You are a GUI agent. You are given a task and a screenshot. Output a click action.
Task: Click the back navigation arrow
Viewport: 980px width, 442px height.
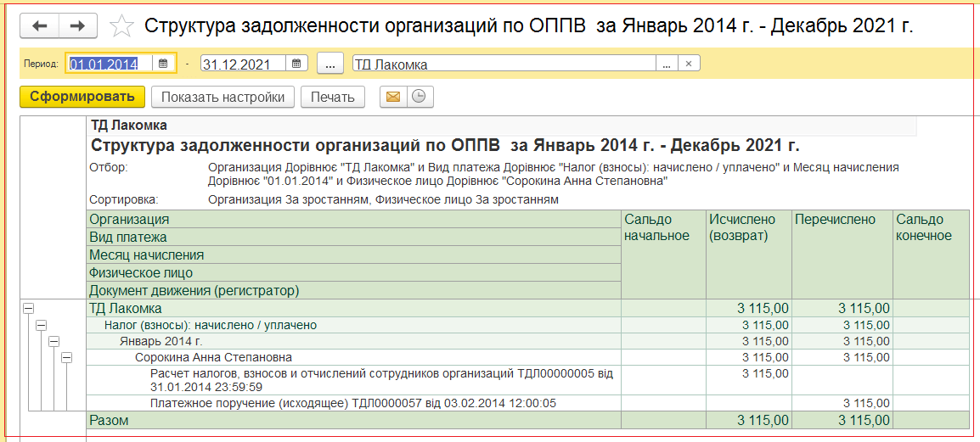point(39,26)
